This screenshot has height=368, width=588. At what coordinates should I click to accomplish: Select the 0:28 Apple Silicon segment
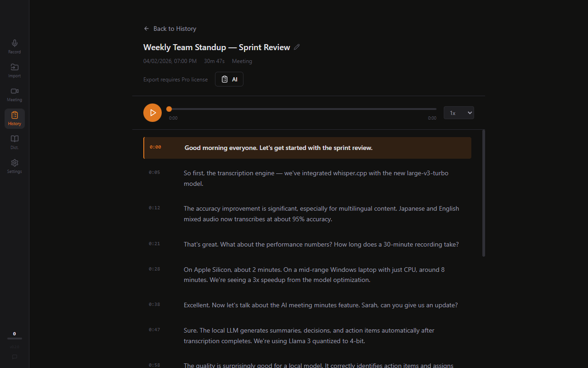point(314,275)
